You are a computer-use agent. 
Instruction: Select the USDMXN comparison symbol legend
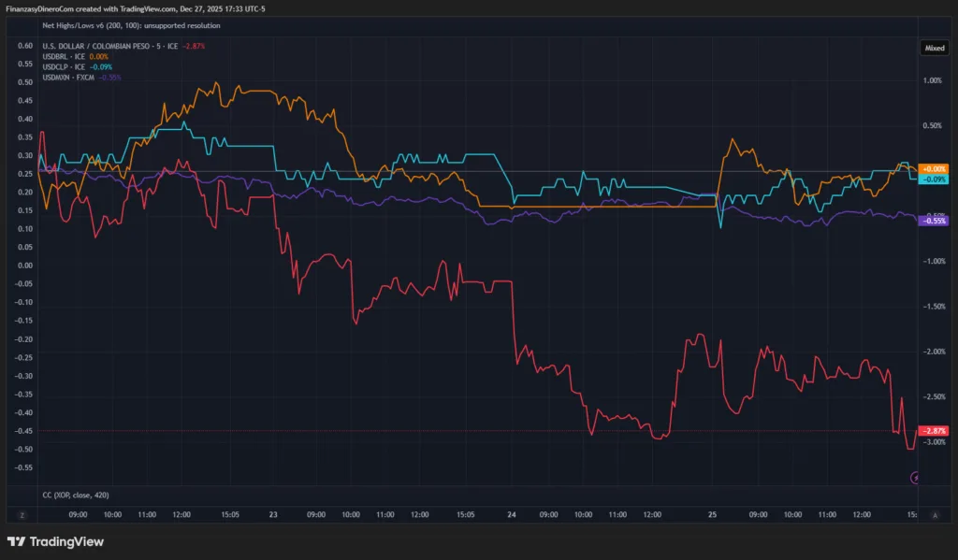click(72, 77)
